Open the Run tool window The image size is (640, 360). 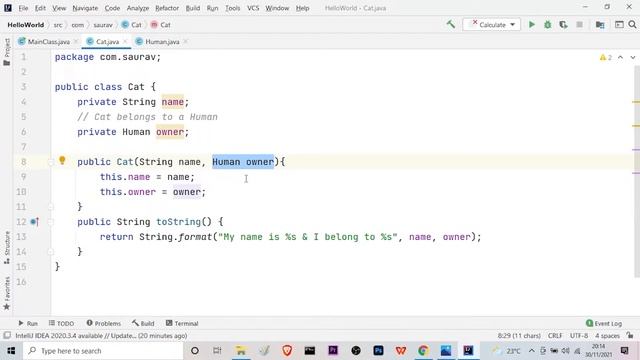point(28,323)
